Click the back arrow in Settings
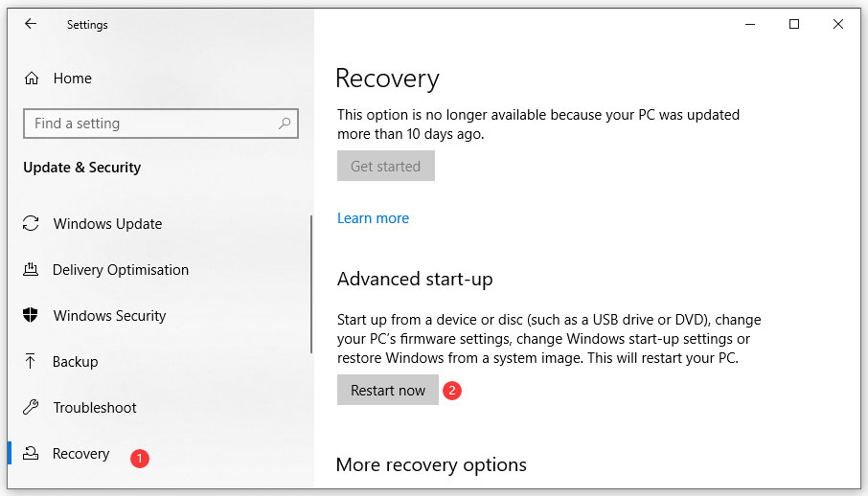 pos(31,24)
